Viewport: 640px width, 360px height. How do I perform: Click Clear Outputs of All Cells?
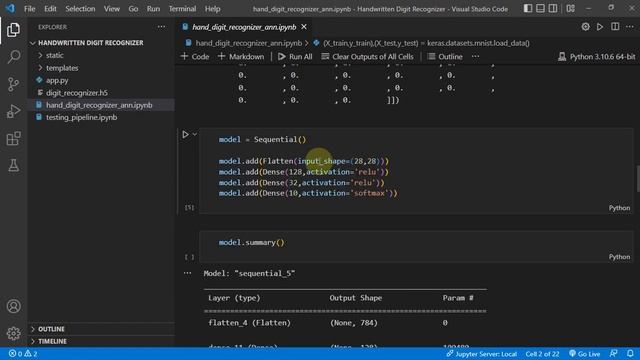point(367,57)
